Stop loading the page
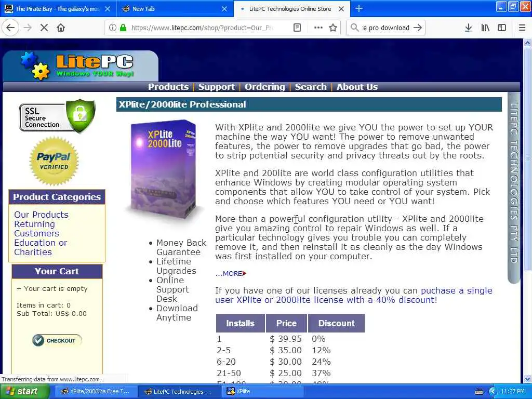The height and width of the screenshot is (399, 532). (44, 28)
